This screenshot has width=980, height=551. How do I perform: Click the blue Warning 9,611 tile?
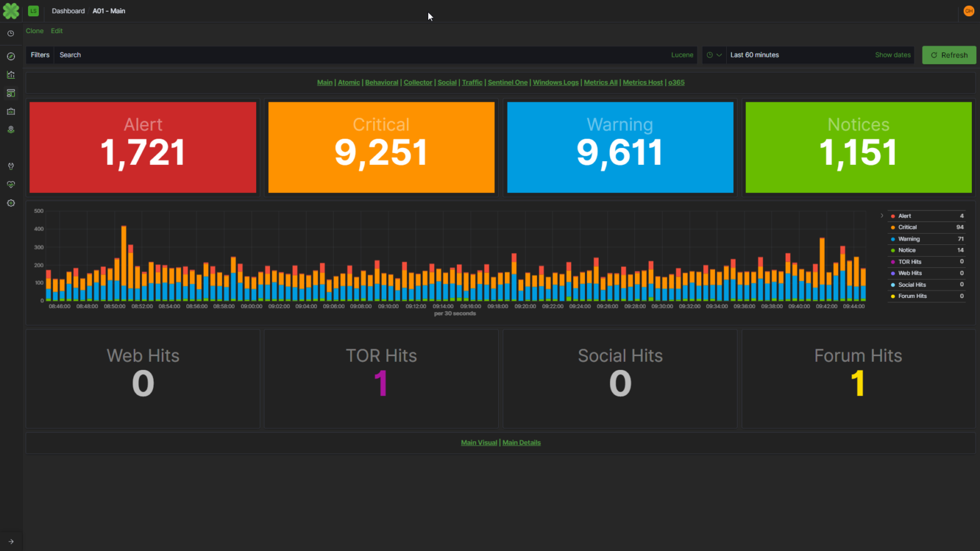tap(620, 147)
